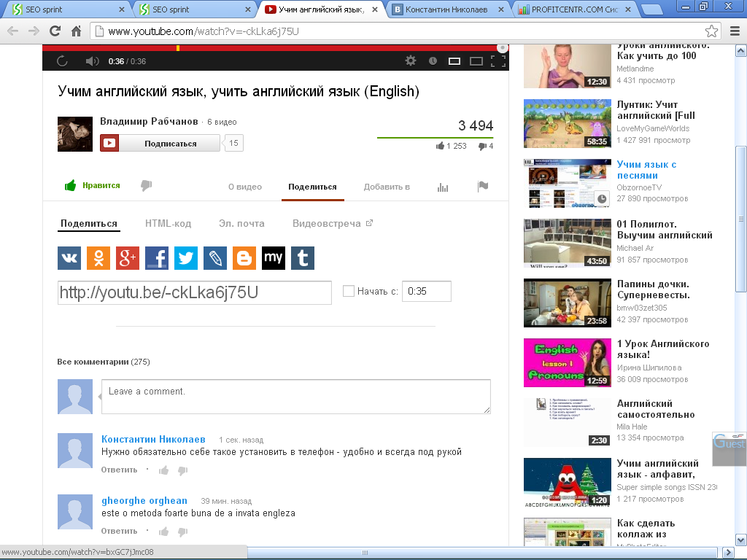Viewport: 747px width, 560px height.
Task: Share video on Facebook icon
Action: tap(157, 258)
